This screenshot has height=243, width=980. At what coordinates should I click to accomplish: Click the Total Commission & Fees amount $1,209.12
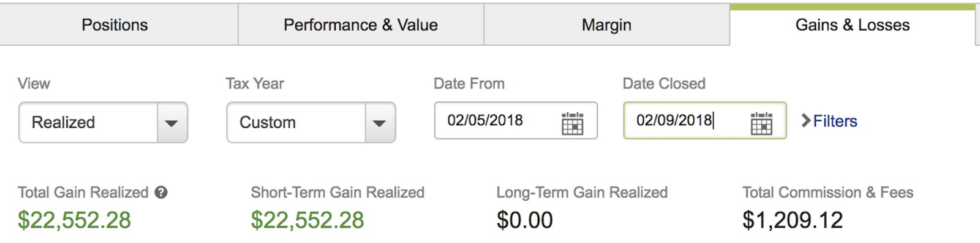[x=793, y=220]
